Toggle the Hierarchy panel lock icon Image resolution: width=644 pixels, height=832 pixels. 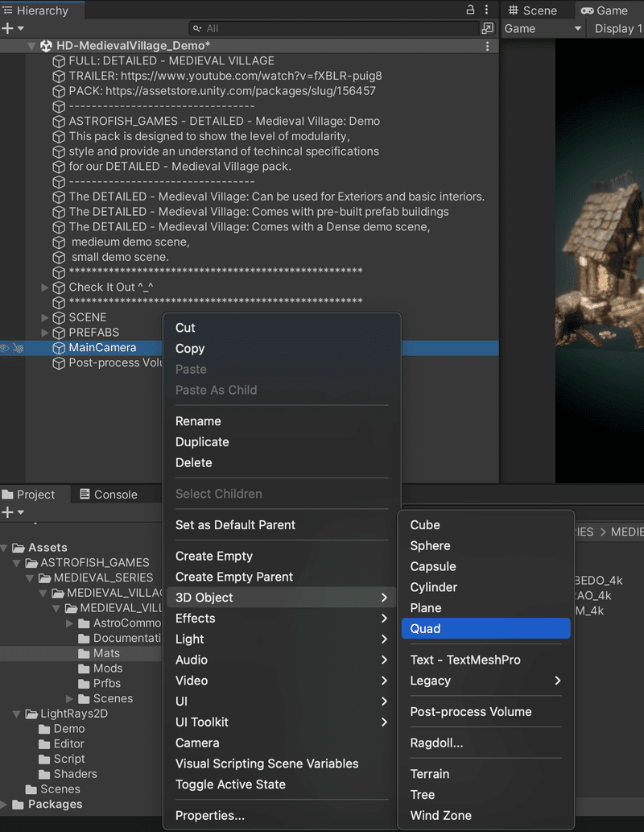470,10
